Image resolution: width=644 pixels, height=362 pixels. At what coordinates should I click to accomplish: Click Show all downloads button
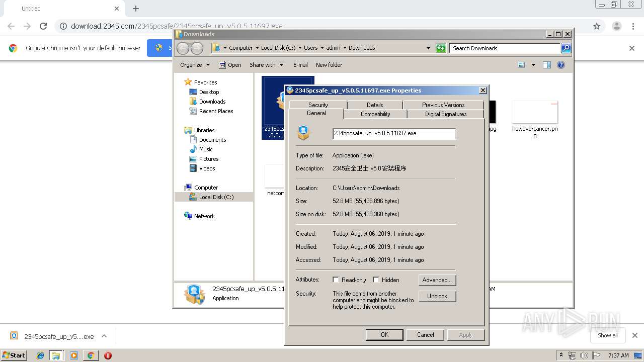coord(608,335)
